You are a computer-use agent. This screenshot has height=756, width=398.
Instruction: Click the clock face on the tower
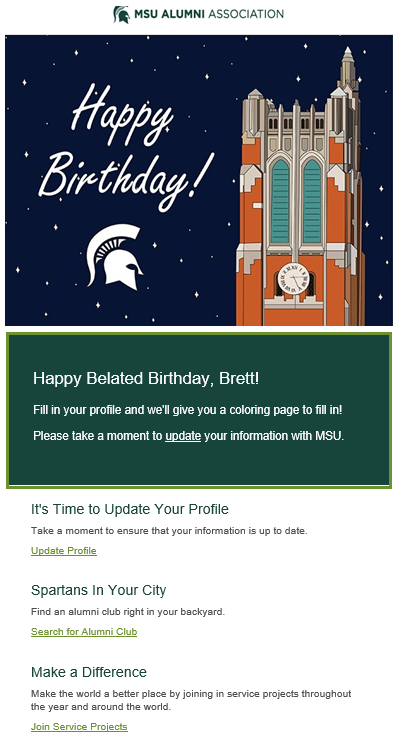coord(293,278)
